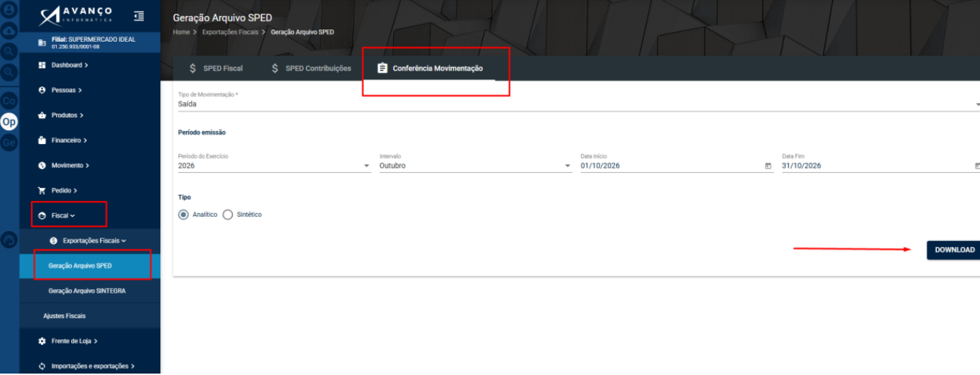Expand the Produtos sidebar menu

[90, 115]
